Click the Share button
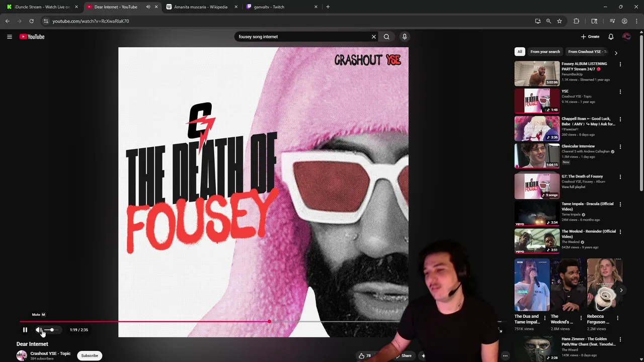 click(404, 355)
